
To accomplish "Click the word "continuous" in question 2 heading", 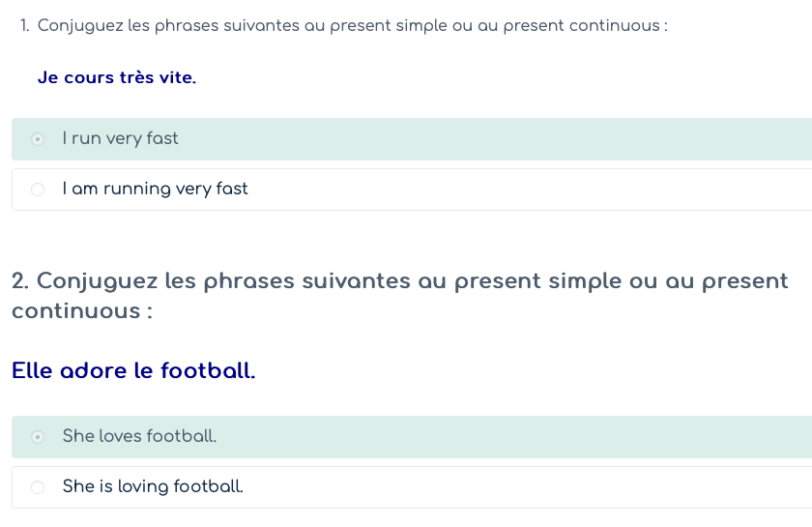I will pyautogui.click(x=75, y=311).
